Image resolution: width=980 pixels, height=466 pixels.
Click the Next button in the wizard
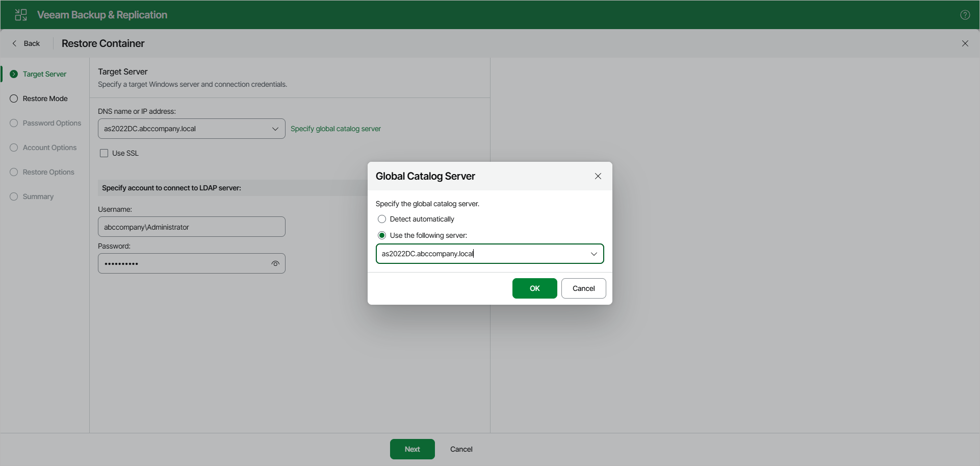click(412, 449)
